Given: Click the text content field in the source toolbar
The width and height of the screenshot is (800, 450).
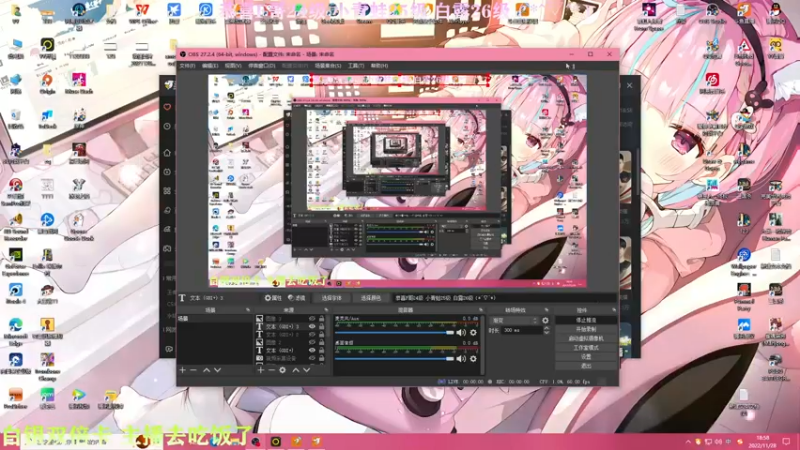Looking at the screenshot, I should [504, 298].
